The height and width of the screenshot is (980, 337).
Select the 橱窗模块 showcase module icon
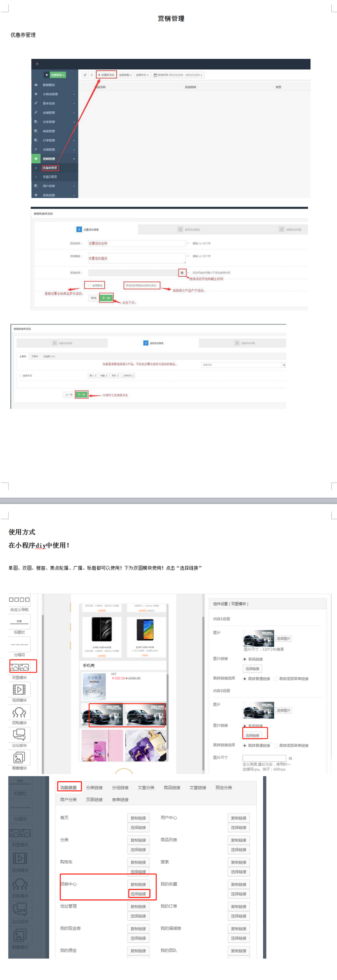pos(19,758)
